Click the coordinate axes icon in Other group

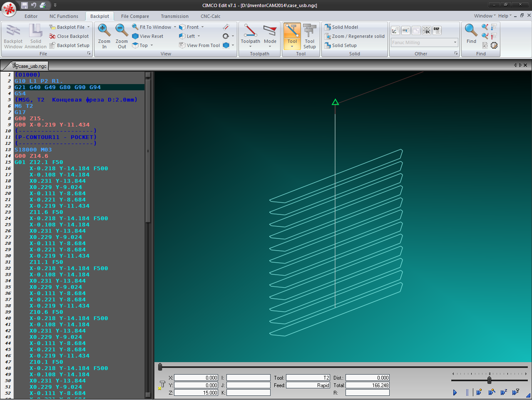tap(395, 30)
